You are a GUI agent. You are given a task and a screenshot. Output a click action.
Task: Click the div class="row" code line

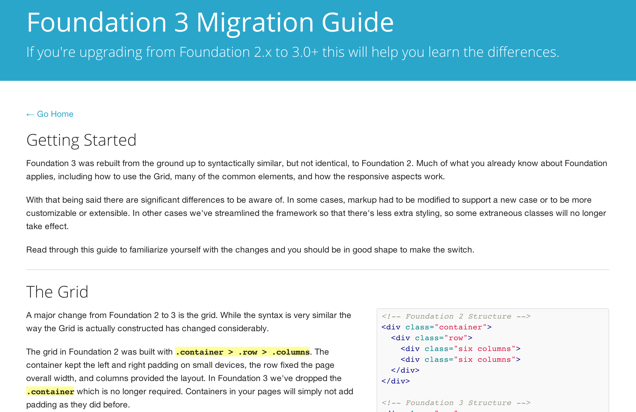tap(432, 338)
